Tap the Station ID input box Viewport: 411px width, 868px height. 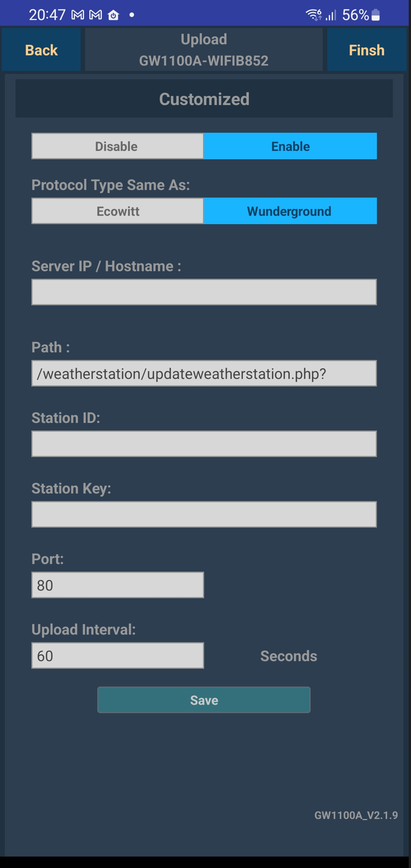click(204, 444)
